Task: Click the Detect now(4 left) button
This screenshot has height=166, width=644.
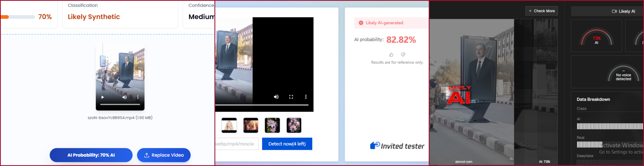Action: tap(287, 144)
